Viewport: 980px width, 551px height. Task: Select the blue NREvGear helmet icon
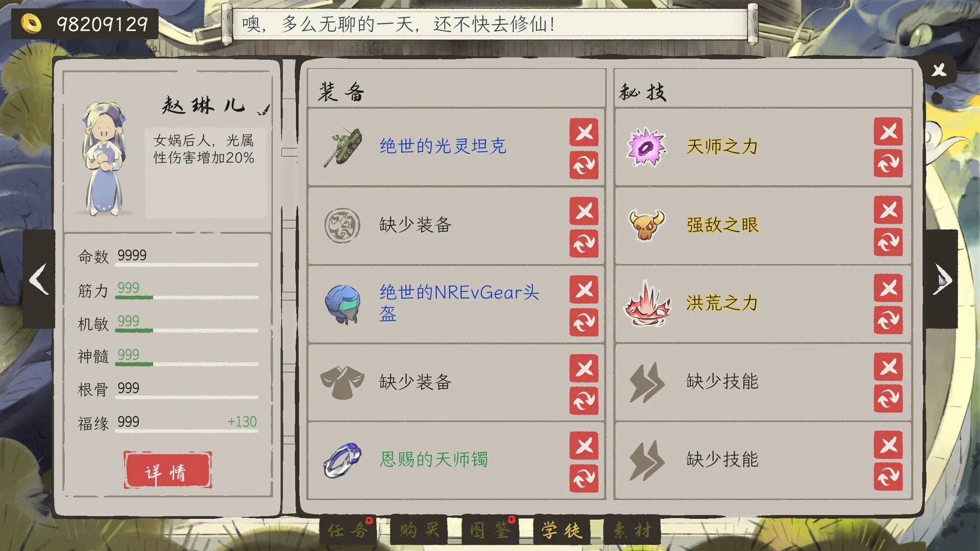pyautogui.click(x=342, y=304)
